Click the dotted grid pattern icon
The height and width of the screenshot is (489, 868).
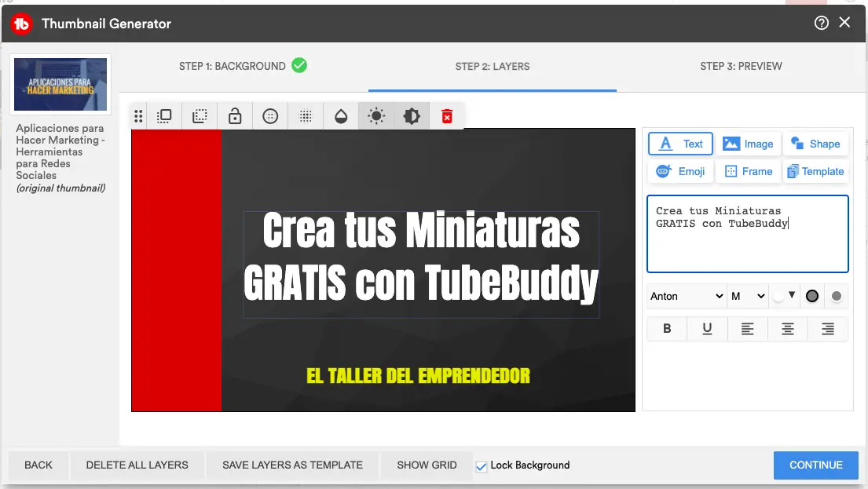tap(306, 116)
